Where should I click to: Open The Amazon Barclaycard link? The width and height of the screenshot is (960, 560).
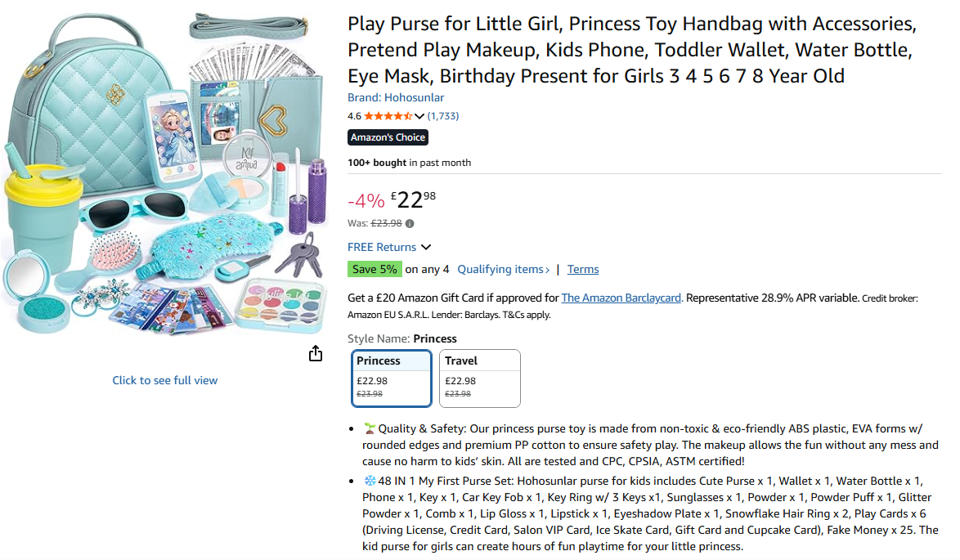pyautogui.click(x=621, y=298)
